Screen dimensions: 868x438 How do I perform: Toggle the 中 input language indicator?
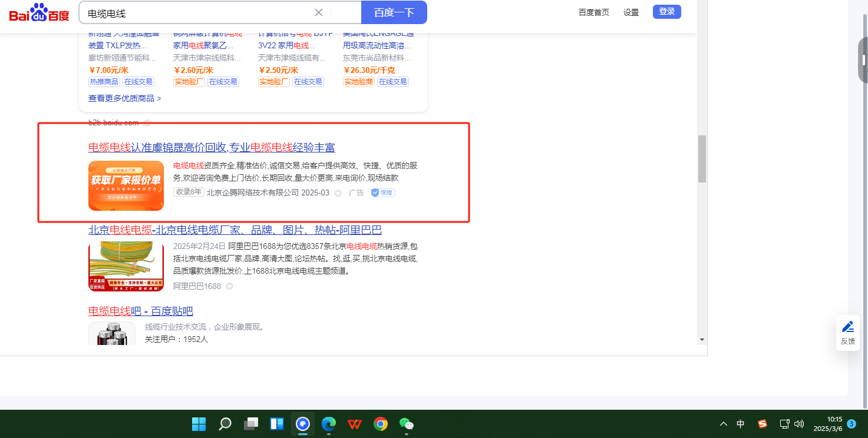[741, 424]
